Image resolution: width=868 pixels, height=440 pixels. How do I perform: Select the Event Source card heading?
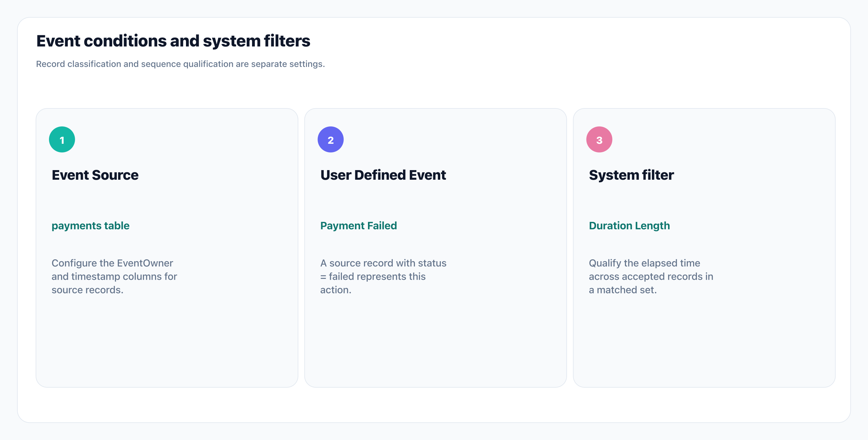point(95,175)
